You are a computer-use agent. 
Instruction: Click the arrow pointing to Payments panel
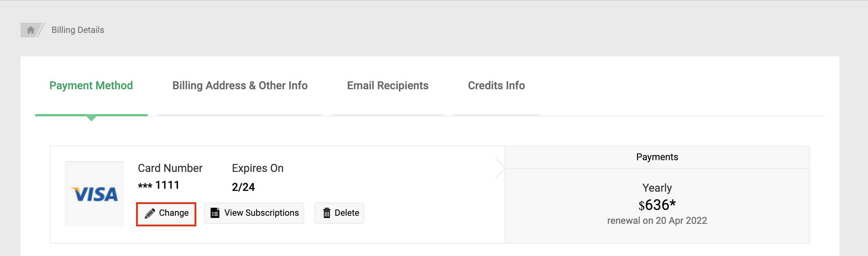coord(500,168)
